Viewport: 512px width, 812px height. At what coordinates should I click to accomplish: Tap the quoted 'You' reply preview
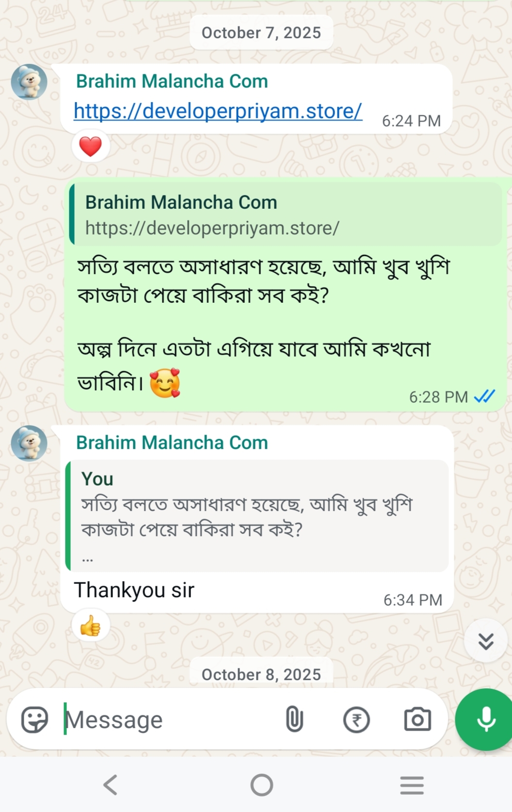[258, 516]
